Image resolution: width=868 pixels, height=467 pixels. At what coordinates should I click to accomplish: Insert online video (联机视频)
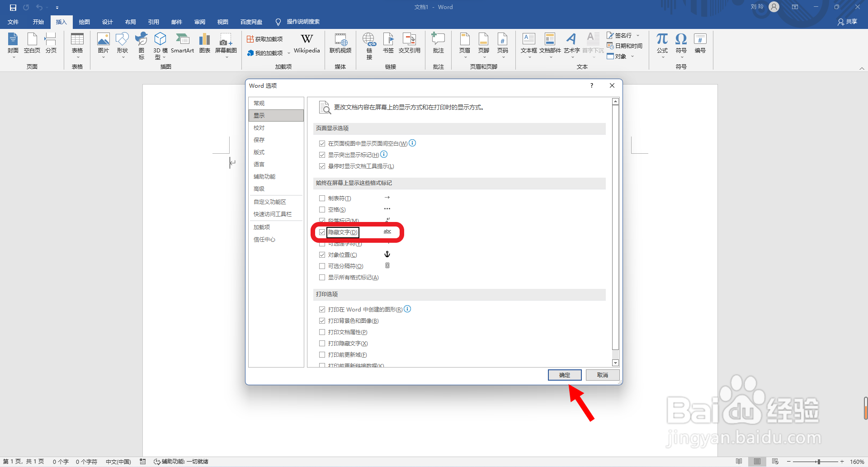pyautogui.click(x=340, y=43)
